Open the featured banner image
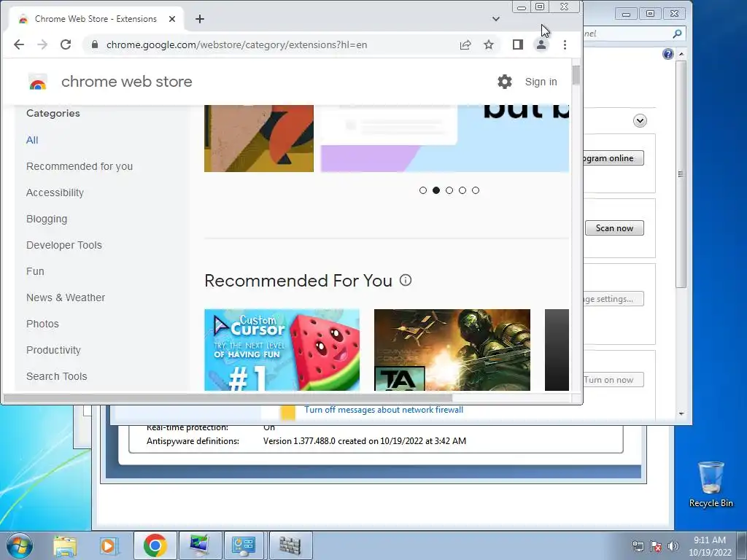The image size is (747, 560). coord(444,138)
